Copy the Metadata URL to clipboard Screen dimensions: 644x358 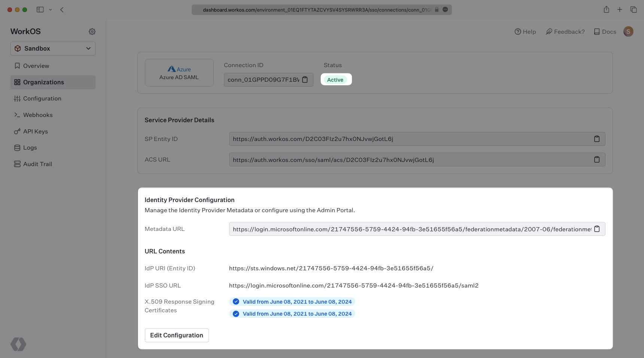[x=597, y=229]
